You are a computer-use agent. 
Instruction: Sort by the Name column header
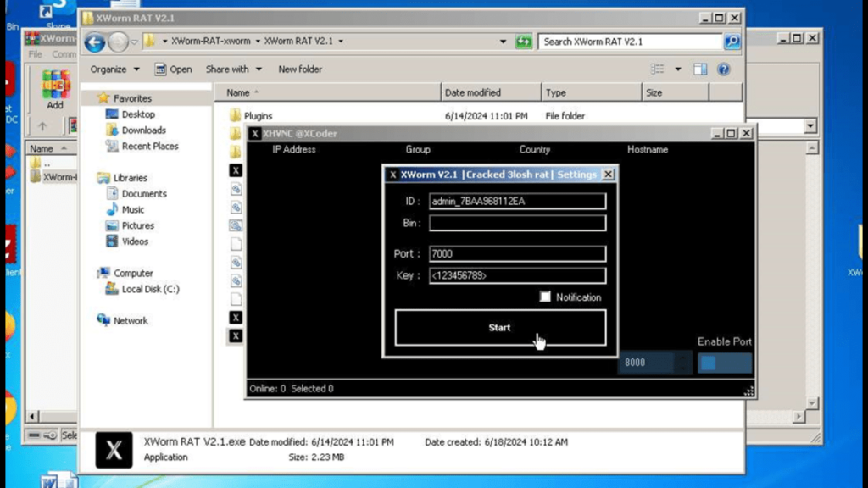328,92
